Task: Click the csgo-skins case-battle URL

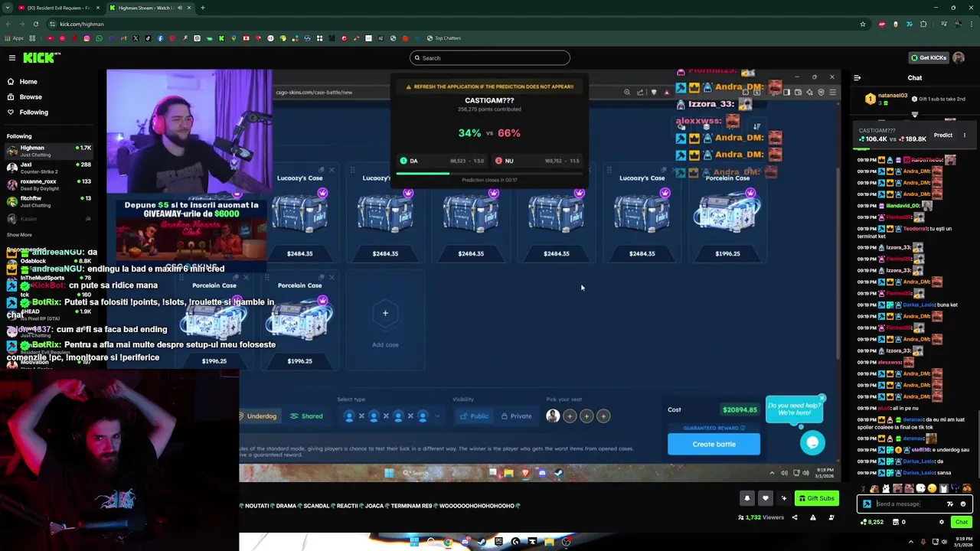Action: 314,93
